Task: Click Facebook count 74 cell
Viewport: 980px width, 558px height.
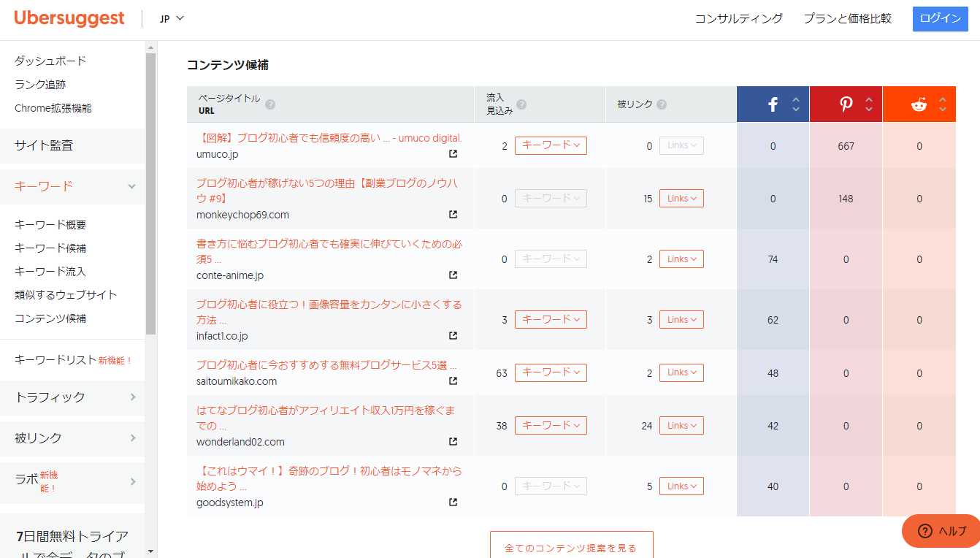Action: [773, 259]
